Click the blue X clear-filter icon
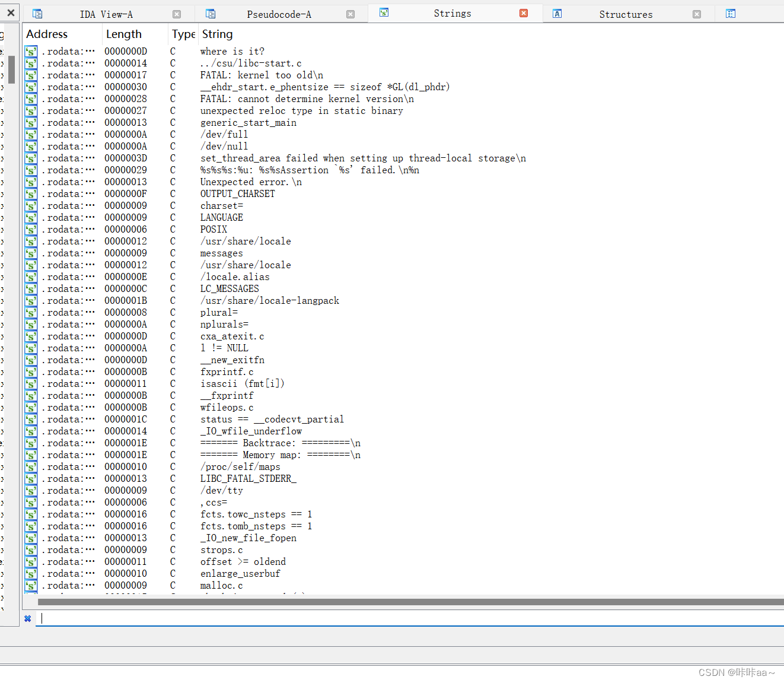This screenshot has width=784, height=683. click(27, 618)
